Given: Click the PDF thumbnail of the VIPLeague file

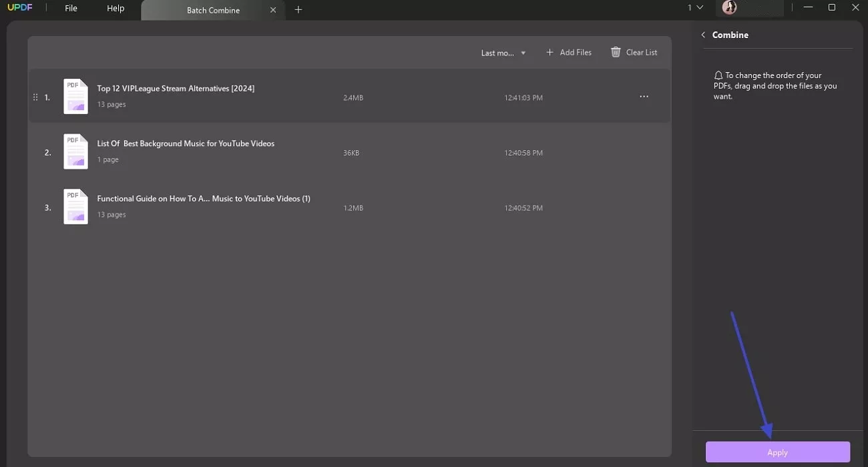Looking at the screenshot, I should click(75, 96).
